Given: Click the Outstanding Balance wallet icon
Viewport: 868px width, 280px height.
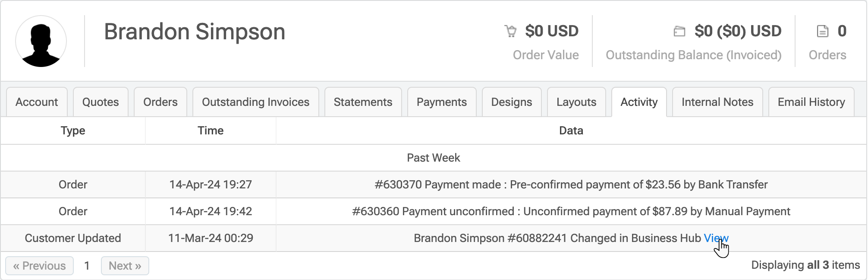Looking at the screenshot, I should (x=679, y=32).
